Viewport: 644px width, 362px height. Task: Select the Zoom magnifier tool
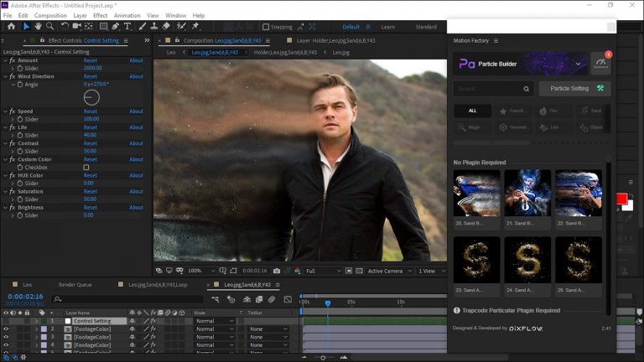pyautogui.click(x=50, y=27)
